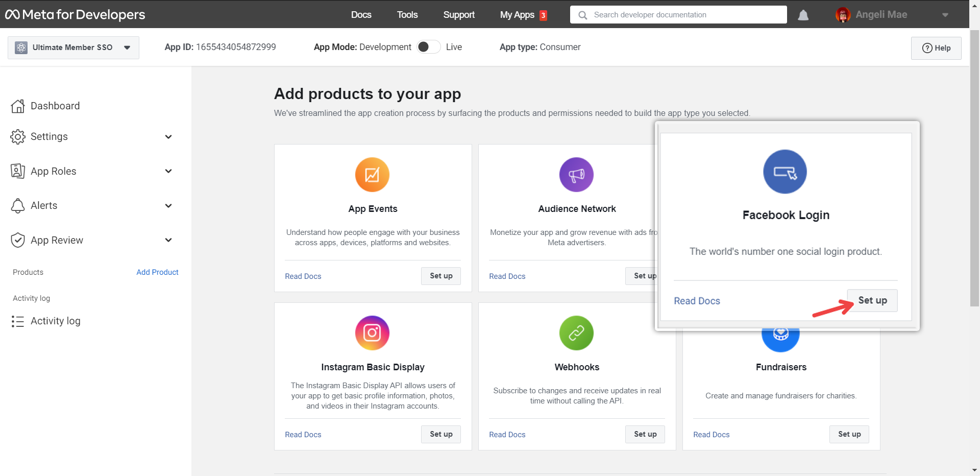
Task: Set up Facebook Login
Action: pyautogui.click(x=872, y=300)
